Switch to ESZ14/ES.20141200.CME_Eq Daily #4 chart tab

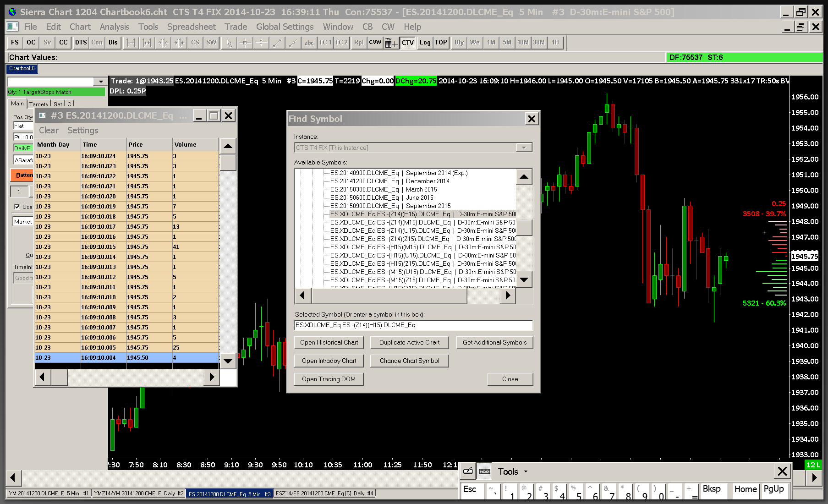325,493
